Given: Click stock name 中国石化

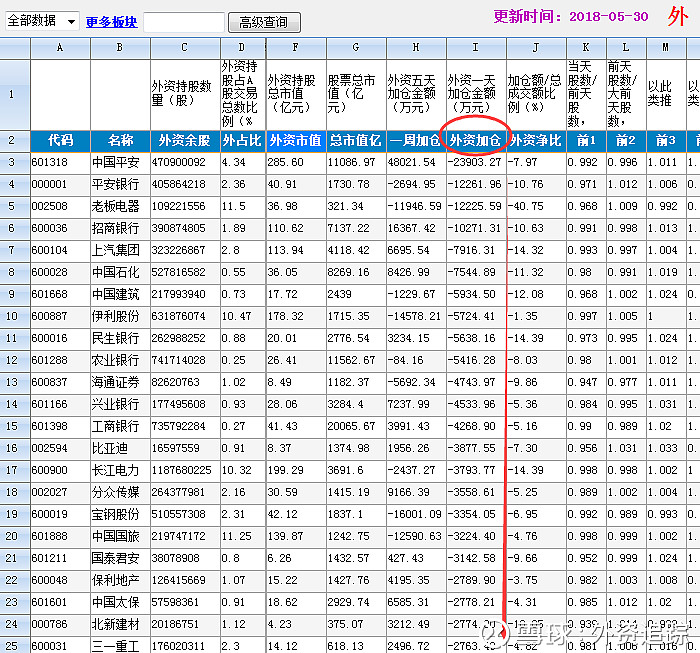Looking at the screenshot, I should (115, 272).
